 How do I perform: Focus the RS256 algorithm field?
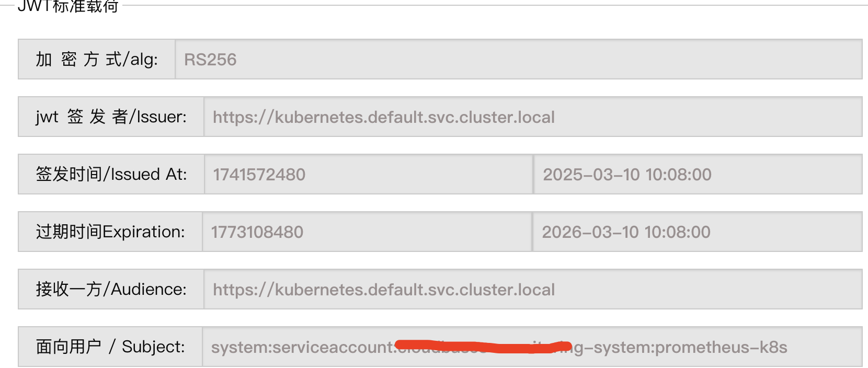[x=518, y=59]
